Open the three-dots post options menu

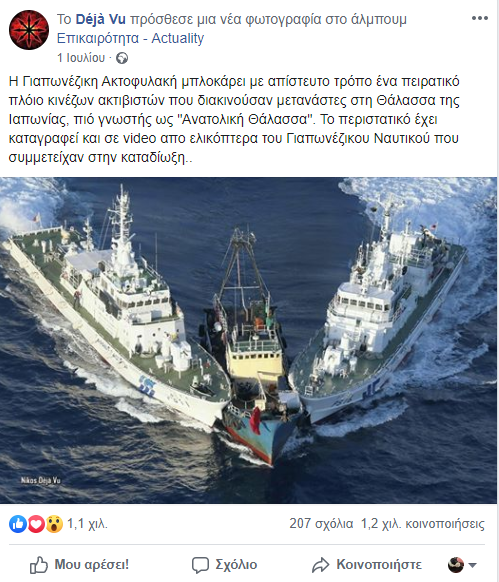pos(479,18)
